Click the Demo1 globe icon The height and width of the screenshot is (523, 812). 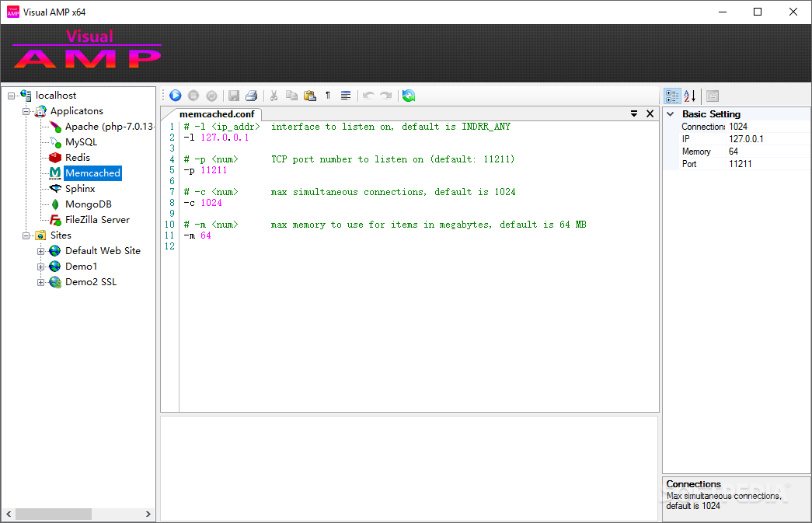tap(55, 266)
